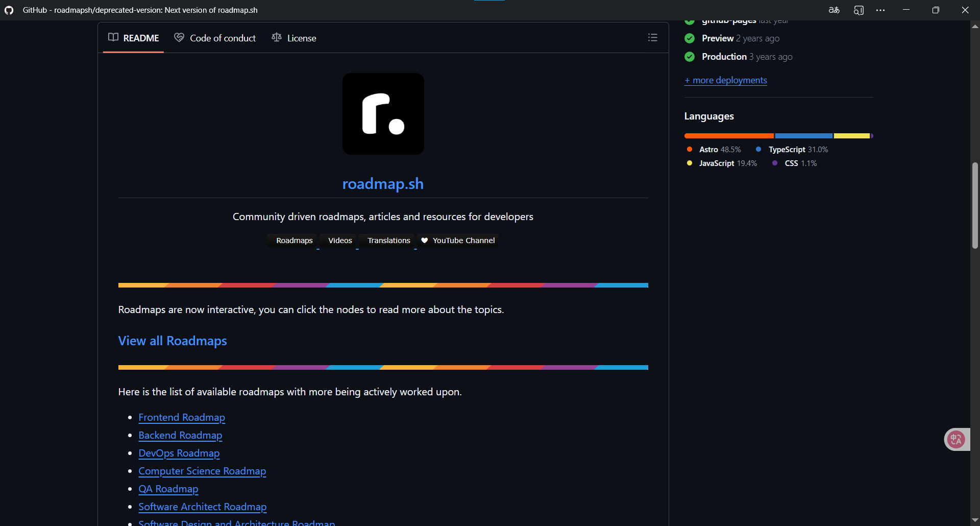
Task: Click the YouTube Channel badge
Action: tap(458, 241)
